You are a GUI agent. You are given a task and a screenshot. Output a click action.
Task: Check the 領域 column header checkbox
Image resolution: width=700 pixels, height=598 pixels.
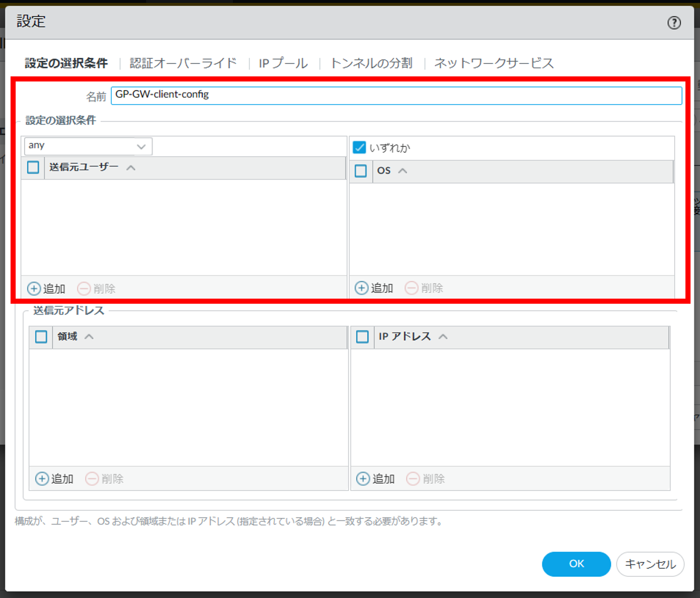(41, 336)
